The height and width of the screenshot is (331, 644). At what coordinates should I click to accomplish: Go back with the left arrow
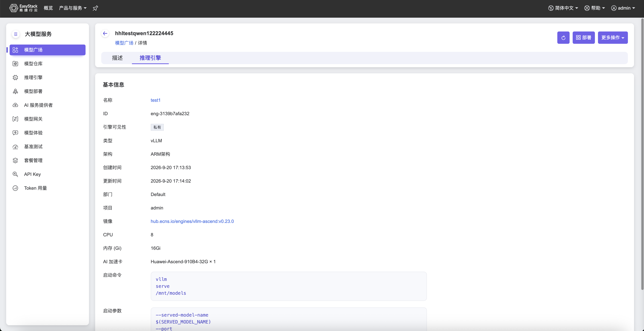tap(105, 33)
